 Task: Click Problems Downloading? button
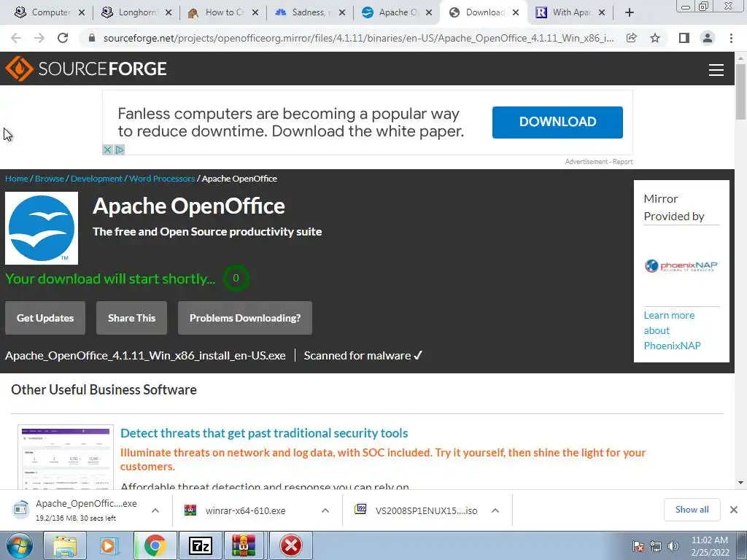(x=245, y=318)
